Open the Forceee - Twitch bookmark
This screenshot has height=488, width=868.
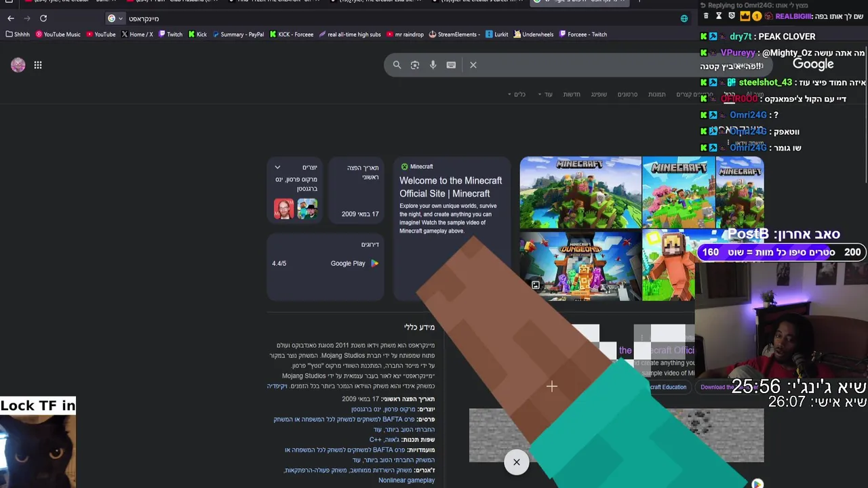(x=583, y=35)
